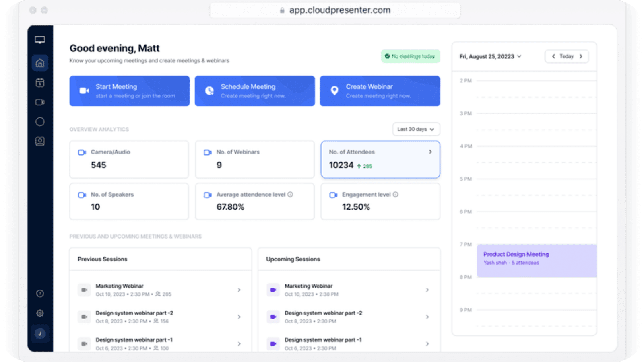Click the Good evening, Matt heading

coord(115,49)
